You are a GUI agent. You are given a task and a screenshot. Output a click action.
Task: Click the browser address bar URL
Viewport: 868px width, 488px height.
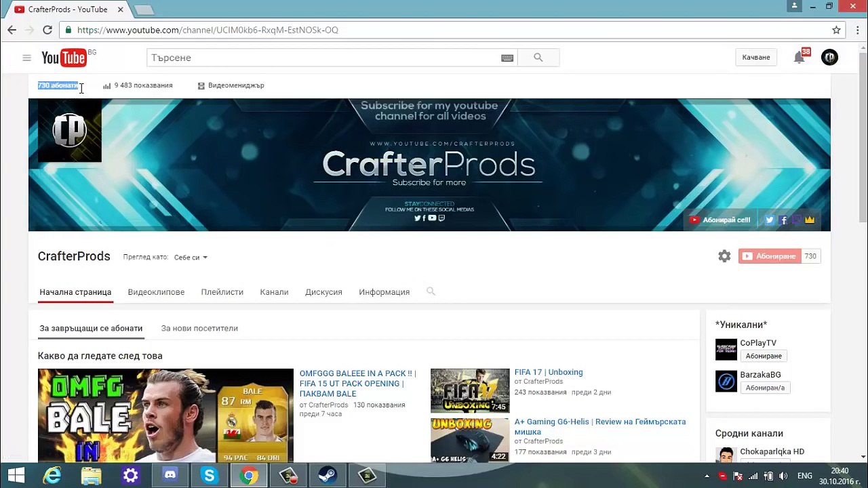(x=208, y=30)
